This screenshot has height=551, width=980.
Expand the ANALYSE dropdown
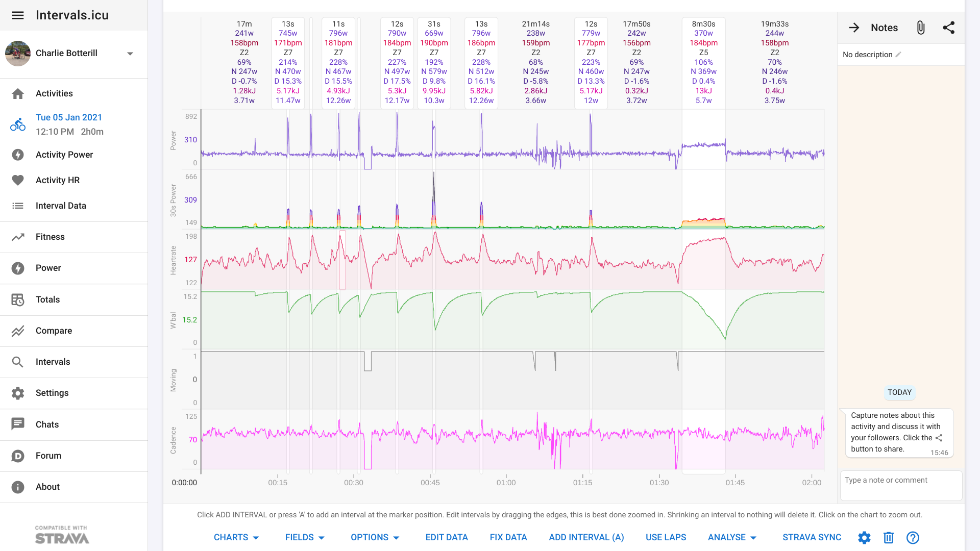[732, 537]
